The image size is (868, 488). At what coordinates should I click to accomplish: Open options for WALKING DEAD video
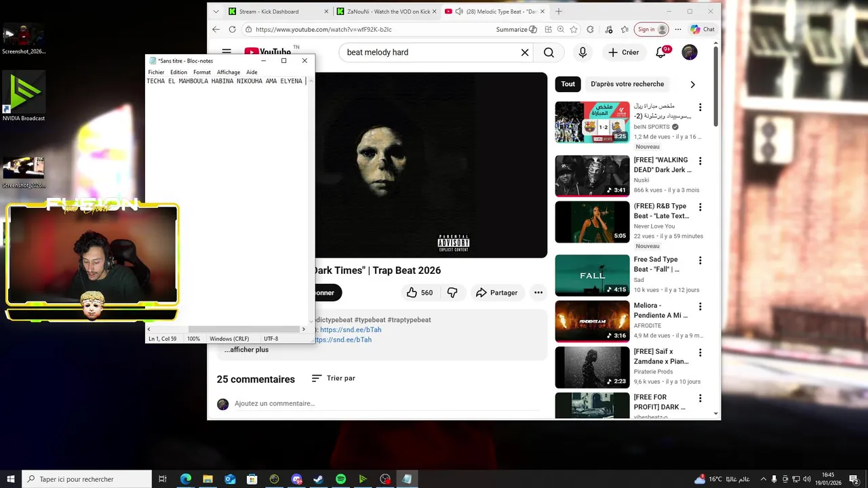point(701,161)
